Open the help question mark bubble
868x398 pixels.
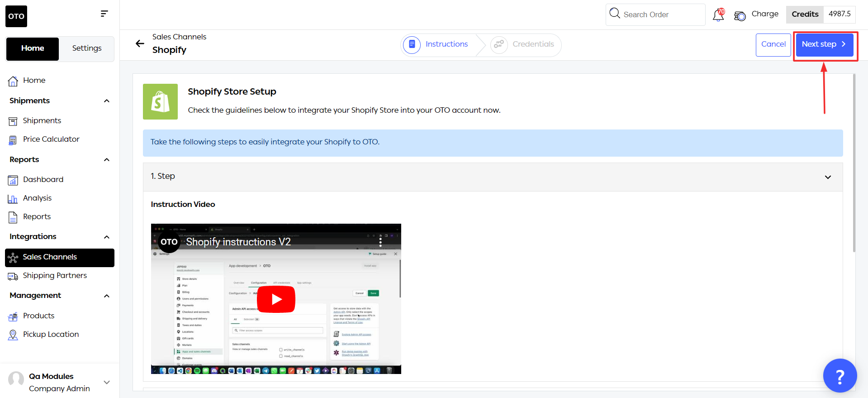click(x=840, y=375)
